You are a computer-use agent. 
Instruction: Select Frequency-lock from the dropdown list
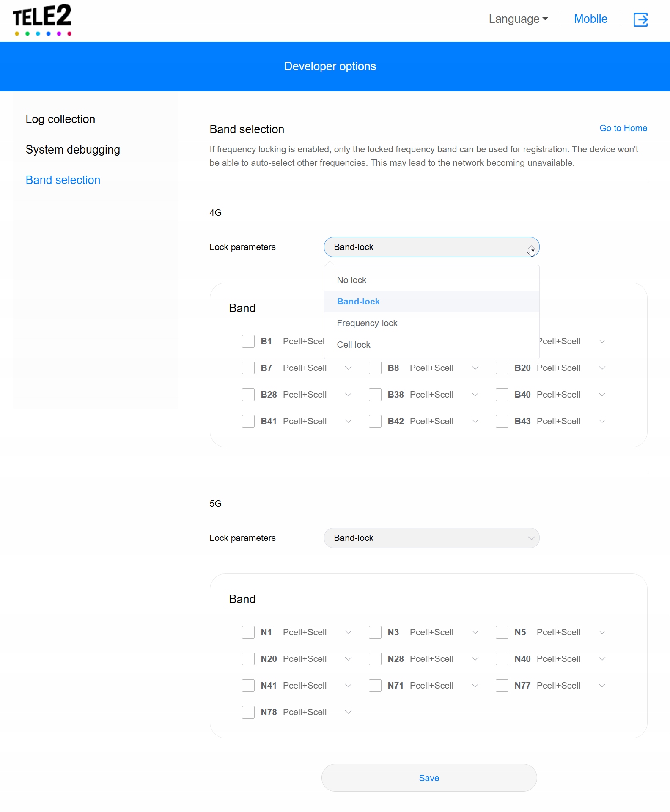coord(367,323)
